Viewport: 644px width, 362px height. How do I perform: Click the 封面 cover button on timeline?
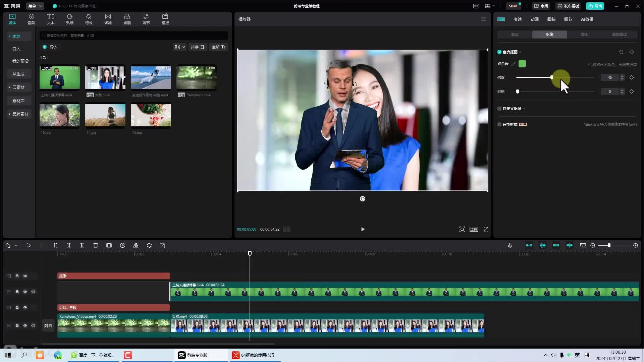pos(48,325)
